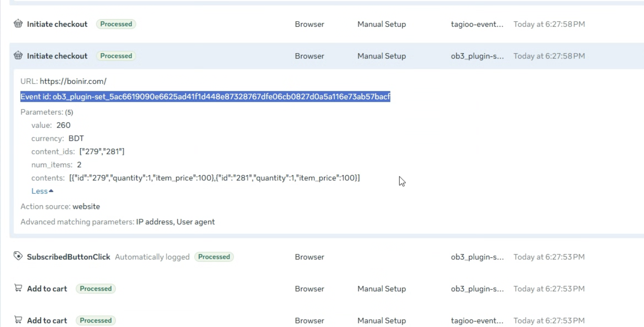The image size is (644, 327).
Task: Click IP address, User agent matching parameters
Action: pyautogui.click(x=175, y=222)
